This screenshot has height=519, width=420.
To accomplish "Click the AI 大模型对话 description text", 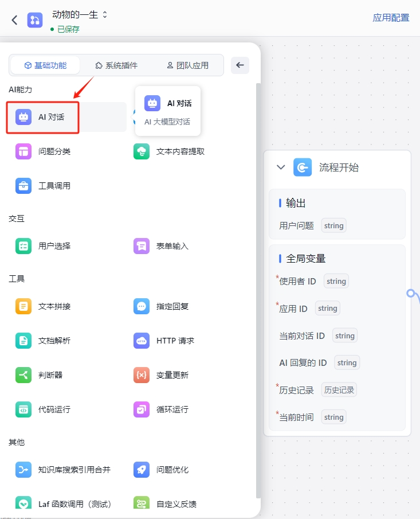I will tap(167, 122).
